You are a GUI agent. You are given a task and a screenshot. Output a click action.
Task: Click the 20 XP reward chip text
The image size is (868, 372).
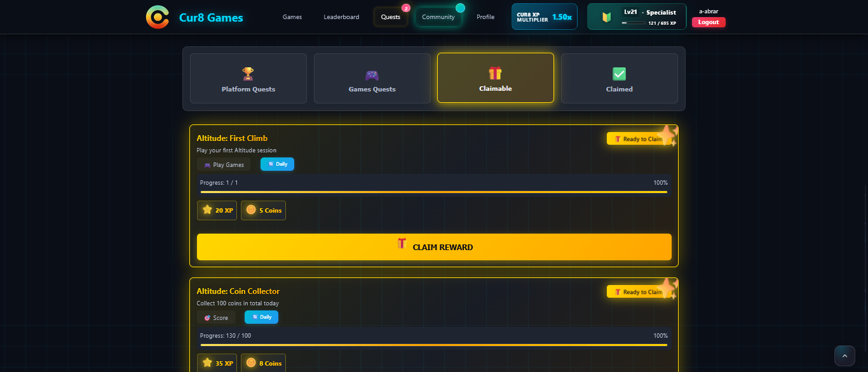[224, 211]
